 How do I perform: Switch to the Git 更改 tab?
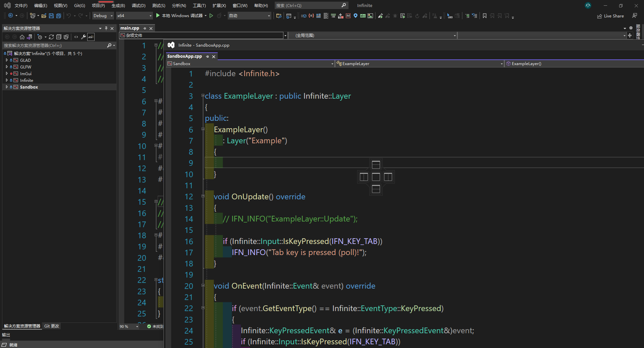[x=52, y=326]
